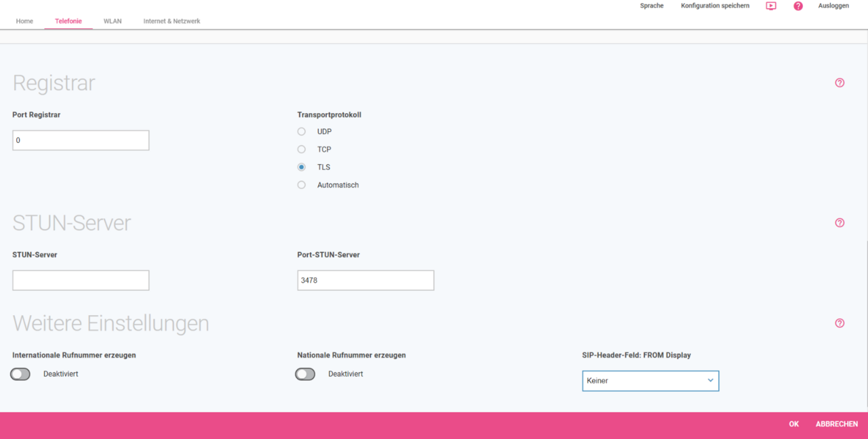Open help for Weitere Einstellungen section

pyautogui.click(x=840, y=323)
